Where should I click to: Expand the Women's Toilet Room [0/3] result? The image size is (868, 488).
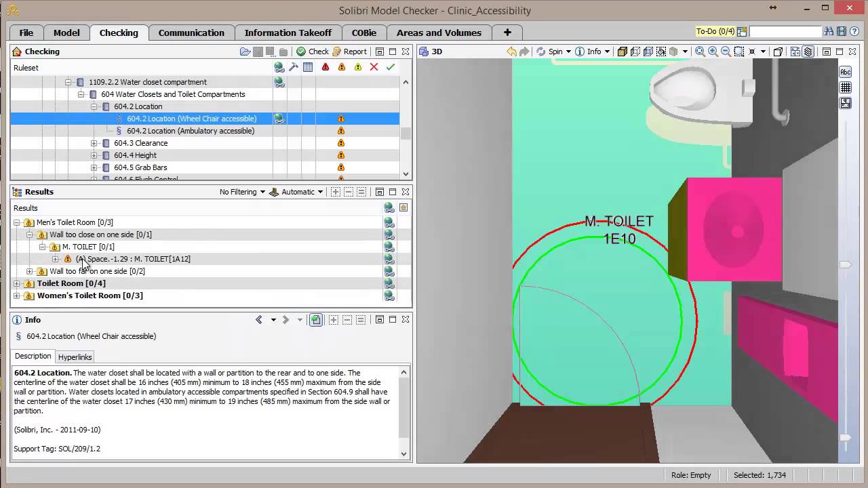click(x=17, y=296)
